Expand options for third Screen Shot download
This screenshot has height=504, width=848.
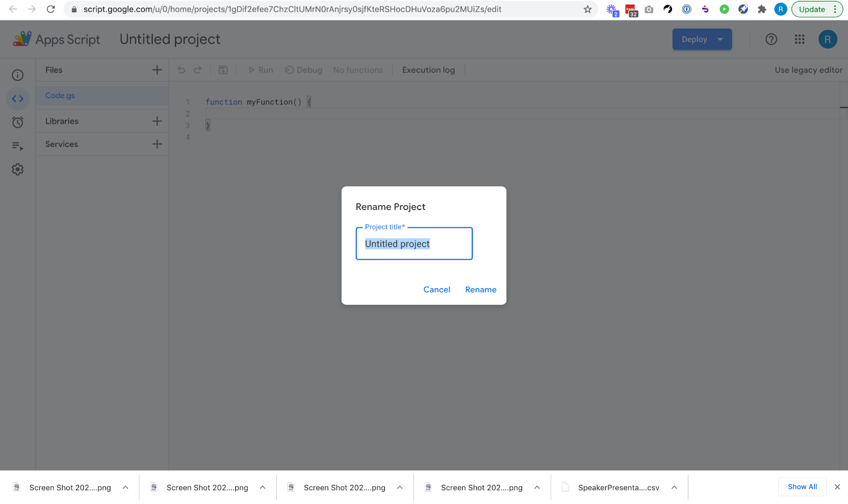coord(400,488)
